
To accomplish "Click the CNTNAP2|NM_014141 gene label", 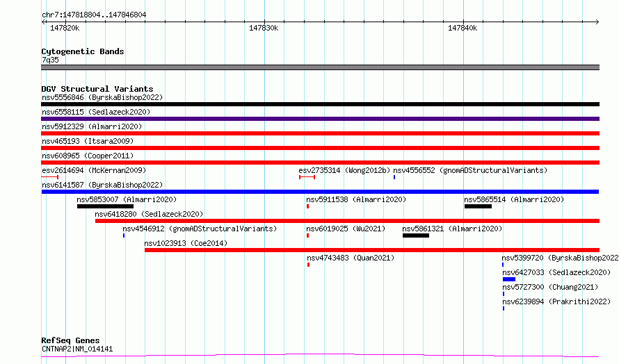I will [x=77, y=349].
